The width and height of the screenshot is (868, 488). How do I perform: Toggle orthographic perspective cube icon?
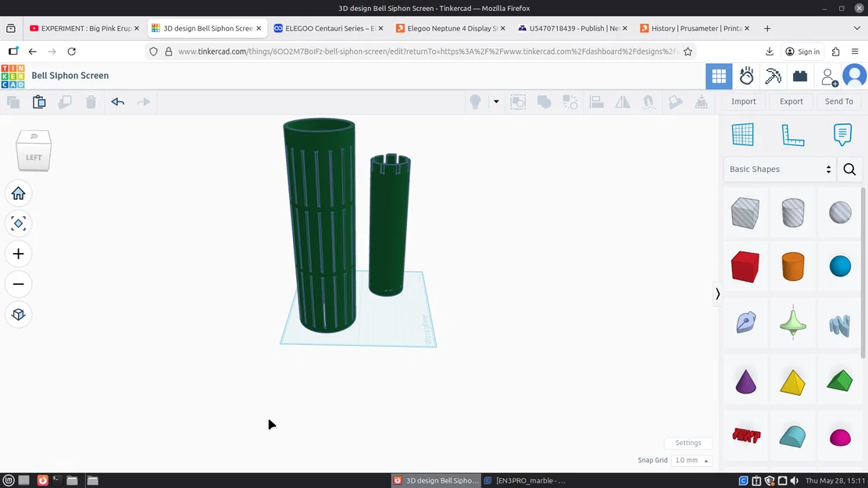click(x=18, y=314)
